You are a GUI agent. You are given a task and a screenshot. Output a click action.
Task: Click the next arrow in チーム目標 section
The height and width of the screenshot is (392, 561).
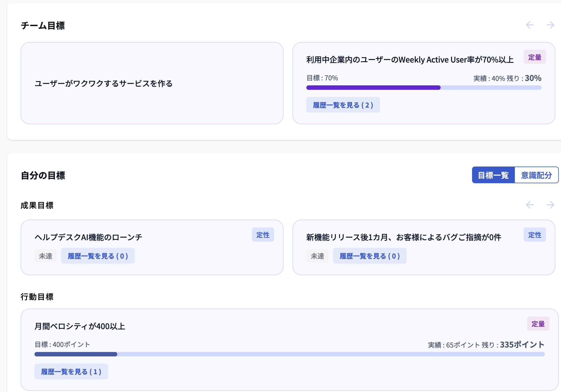550,25
